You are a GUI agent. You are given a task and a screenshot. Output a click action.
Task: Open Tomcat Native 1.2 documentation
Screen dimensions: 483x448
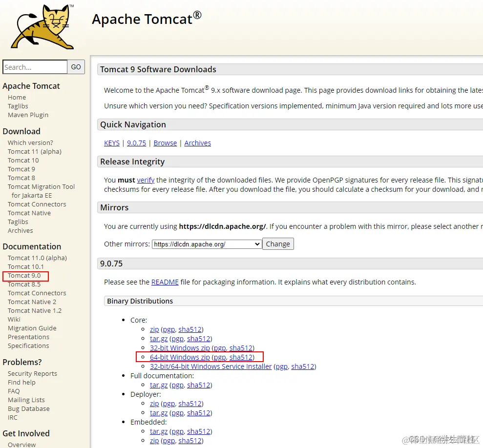point(35,310)
